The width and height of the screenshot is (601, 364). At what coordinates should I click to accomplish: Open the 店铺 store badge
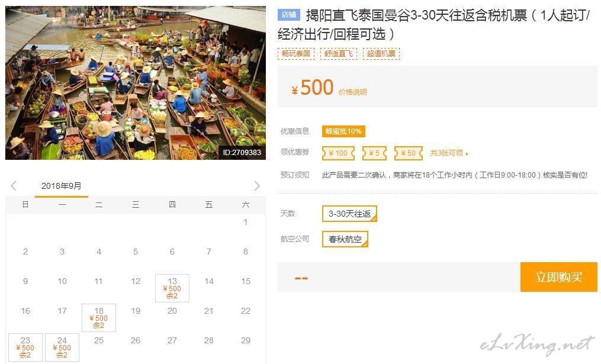(x=289, y=15)
